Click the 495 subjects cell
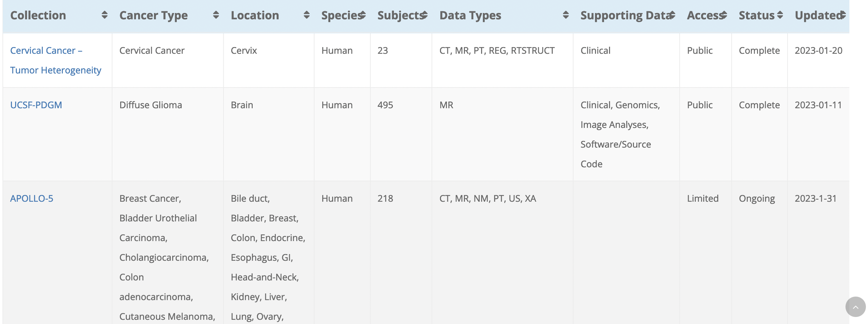The width and height of the screenshot is (868, 324). tap(385, 105)
